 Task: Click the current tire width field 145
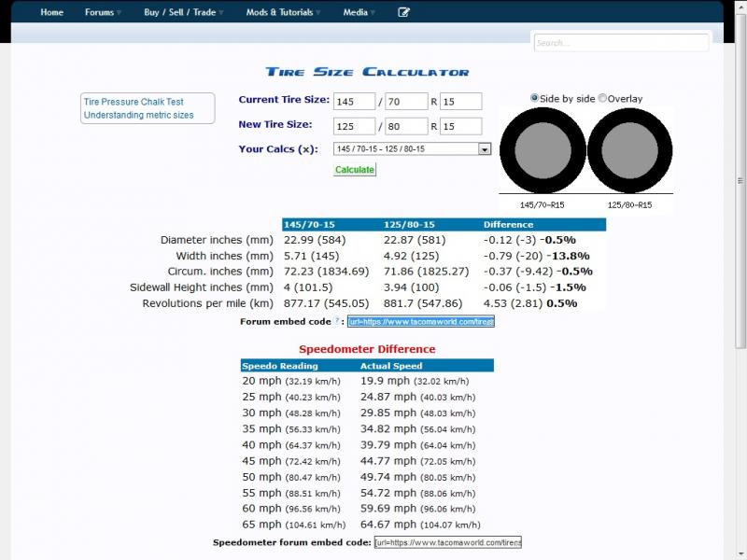(355, 102)
